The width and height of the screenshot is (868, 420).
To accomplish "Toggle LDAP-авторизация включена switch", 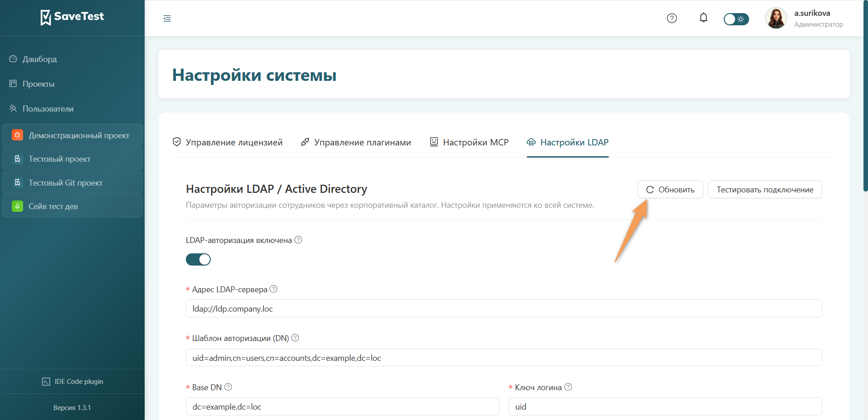I will point(198,259).
